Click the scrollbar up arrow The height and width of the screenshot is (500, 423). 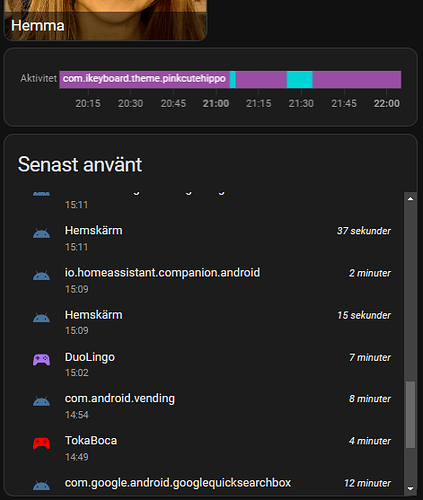pyautogui.click(x=410, y=199)
